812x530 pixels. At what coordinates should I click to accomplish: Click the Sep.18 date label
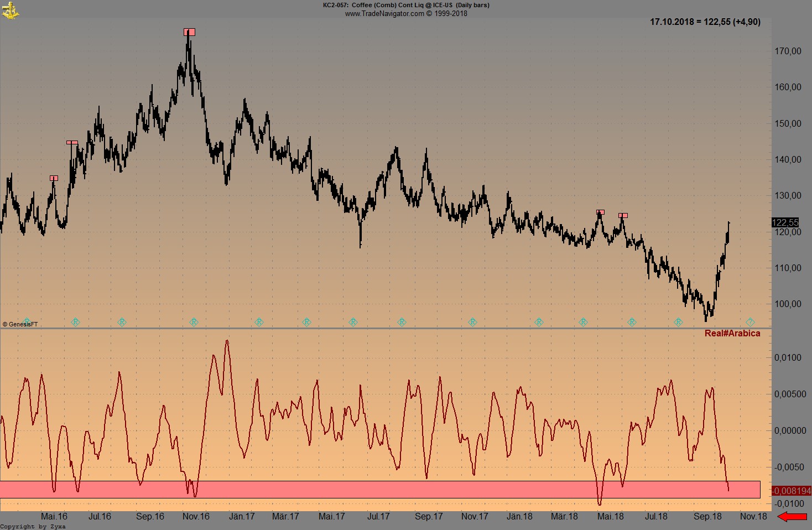(x=707, y=516)
